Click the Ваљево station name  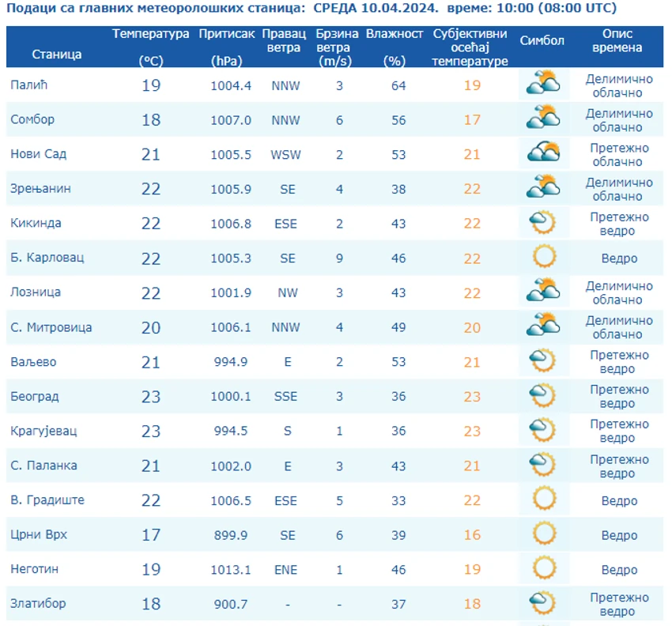[33, 362]
